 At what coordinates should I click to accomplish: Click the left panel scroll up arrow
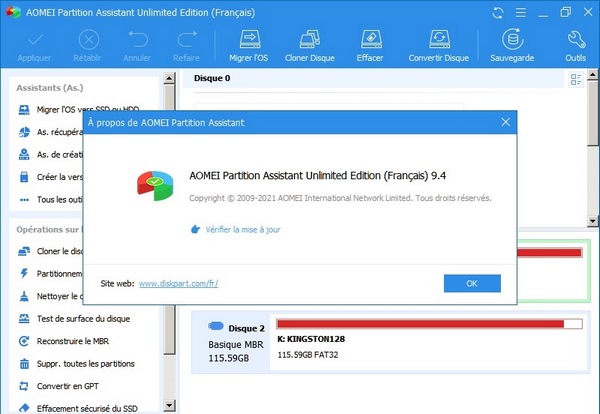point(169,78)
